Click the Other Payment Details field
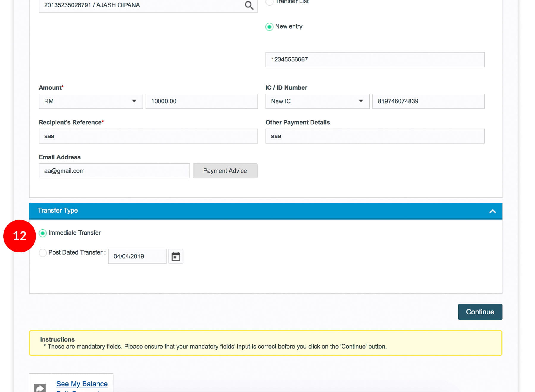Viewport: 535px width, 392px height. (375, 136)
